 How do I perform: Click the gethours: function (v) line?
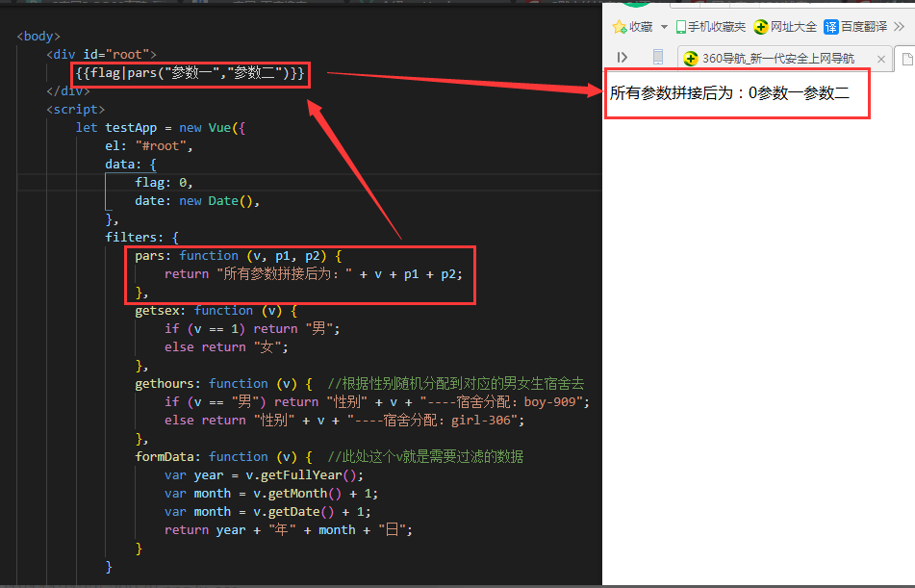click(x=223, y=384)
